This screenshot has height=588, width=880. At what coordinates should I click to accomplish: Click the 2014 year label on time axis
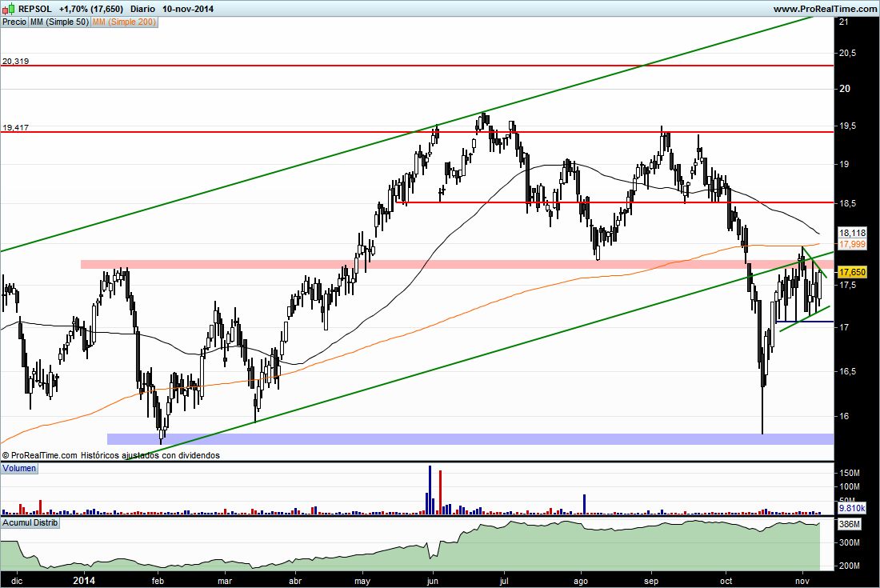84,581
